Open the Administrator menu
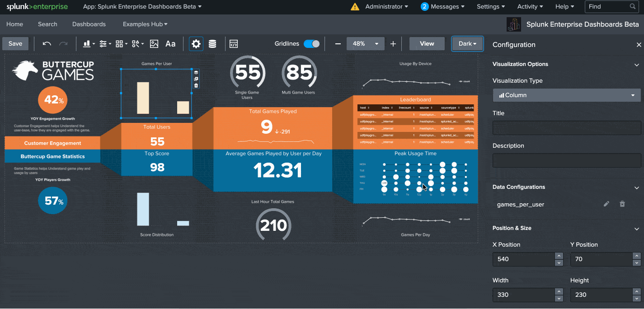This screenshot has height=309, width=644. [x=386, y=7]
